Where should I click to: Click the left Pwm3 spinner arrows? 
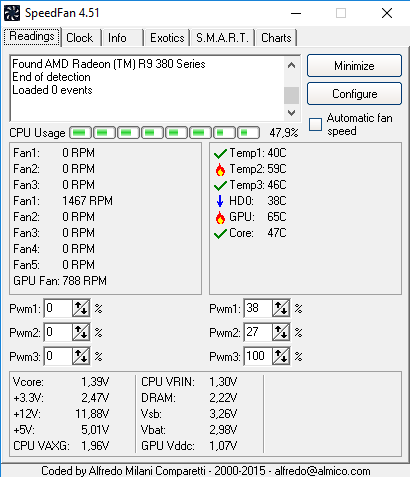coord(81,356)
